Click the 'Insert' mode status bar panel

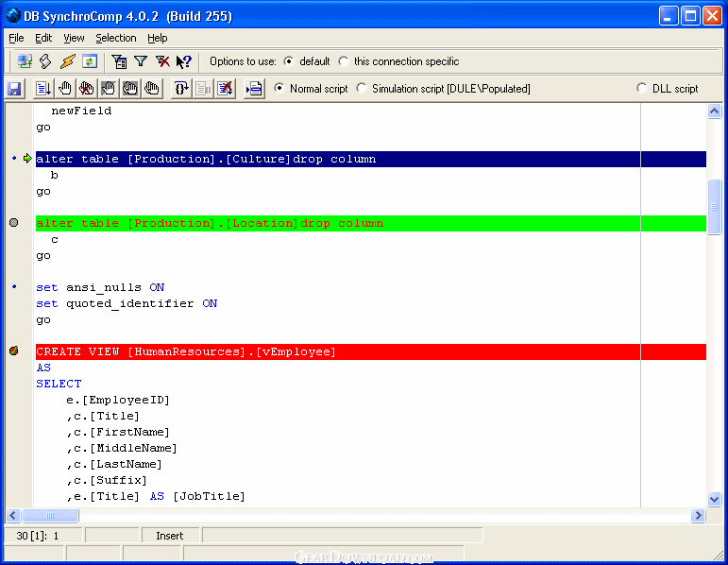coord(170,536)
